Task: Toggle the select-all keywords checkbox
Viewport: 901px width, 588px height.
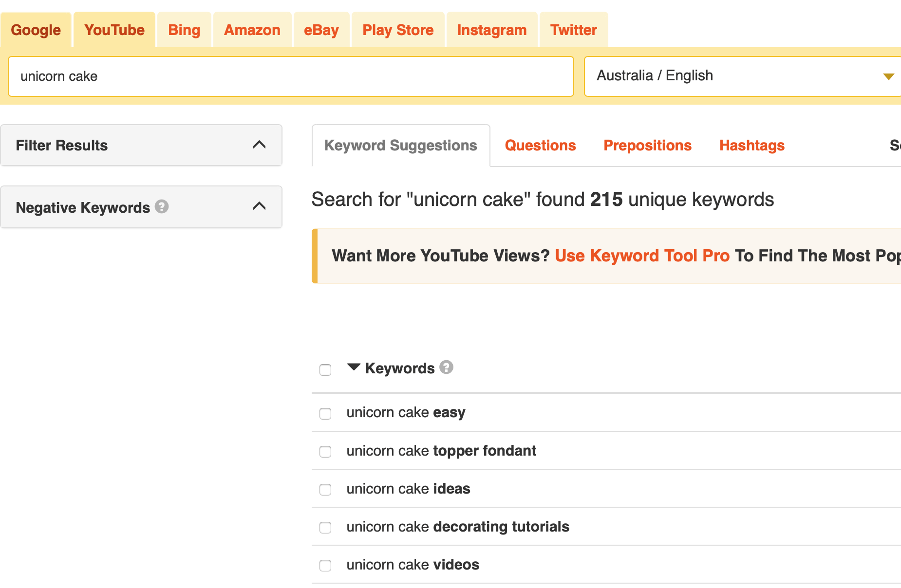Action: [325, 370]
